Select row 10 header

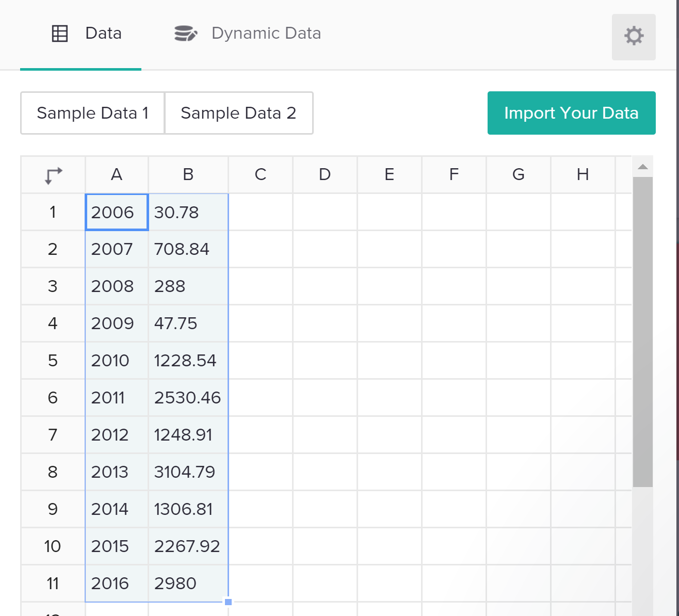pyautogui.click(x=53, y=546)
